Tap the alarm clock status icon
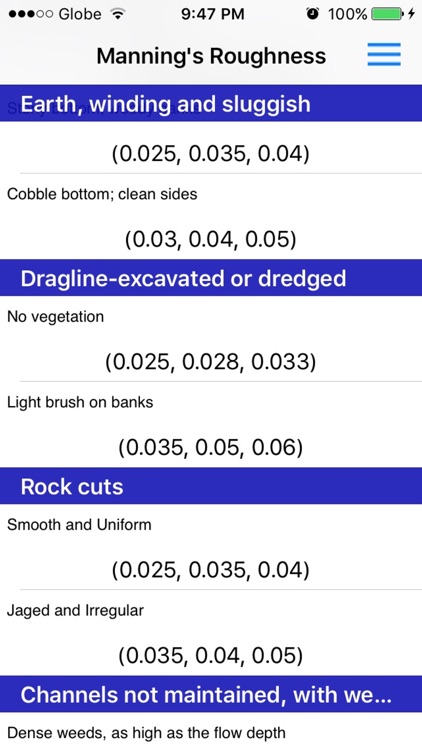Viewport: 422px width, 750px height. pos(313,14)
